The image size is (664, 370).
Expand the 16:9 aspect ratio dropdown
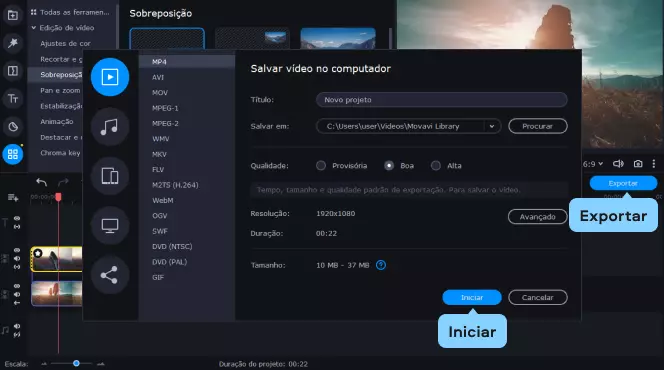(592, 164)
